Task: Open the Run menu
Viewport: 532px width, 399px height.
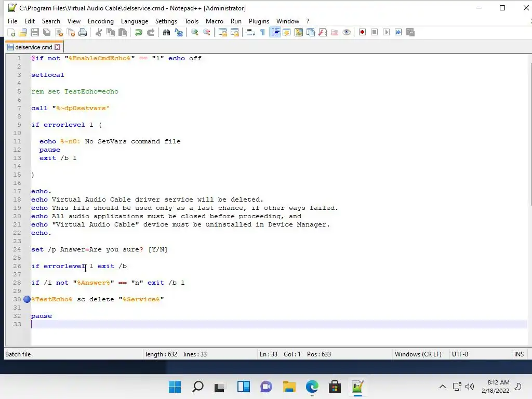Action: pos(236,21)
